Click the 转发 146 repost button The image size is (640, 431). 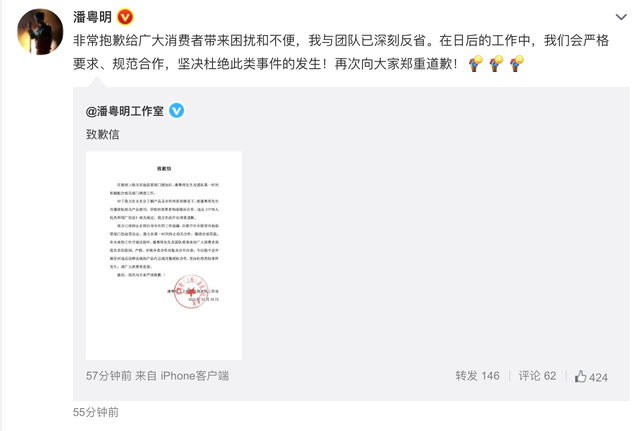click(477, 376)
